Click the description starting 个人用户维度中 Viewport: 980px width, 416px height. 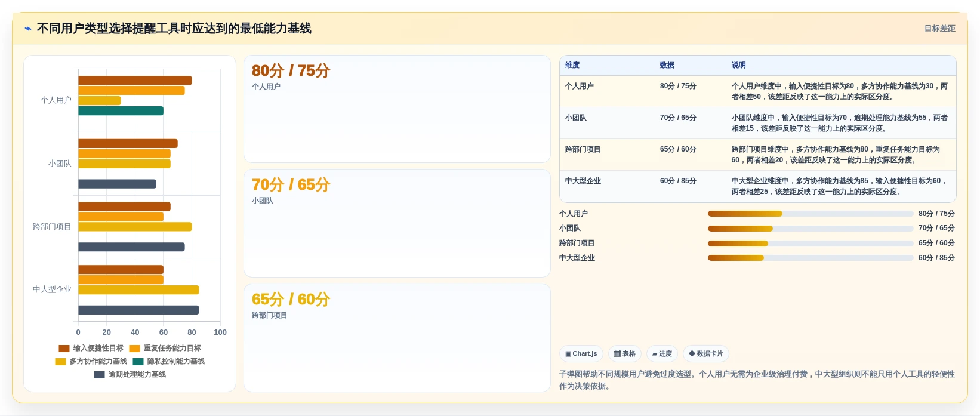840,91
